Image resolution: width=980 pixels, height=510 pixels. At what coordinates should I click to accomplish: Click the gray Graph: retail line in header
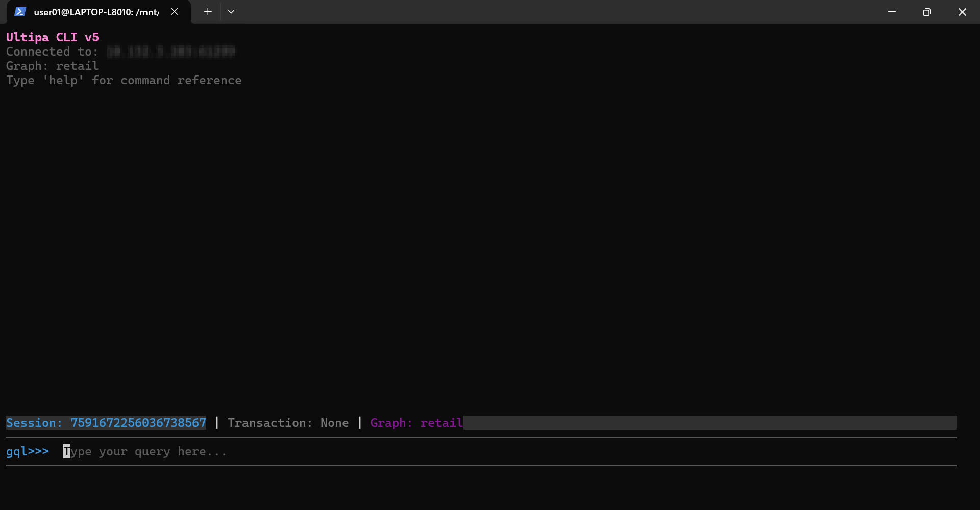point(53,66)
